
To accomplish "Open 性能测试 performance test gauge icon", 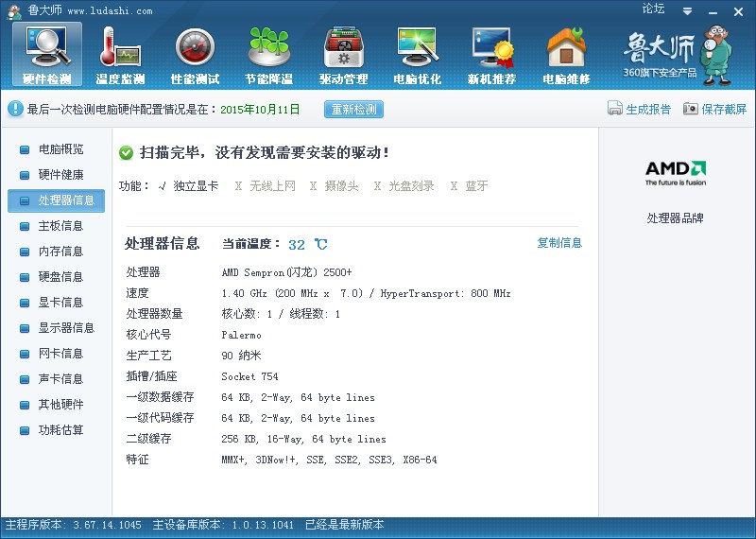I will tap(195, 55).
